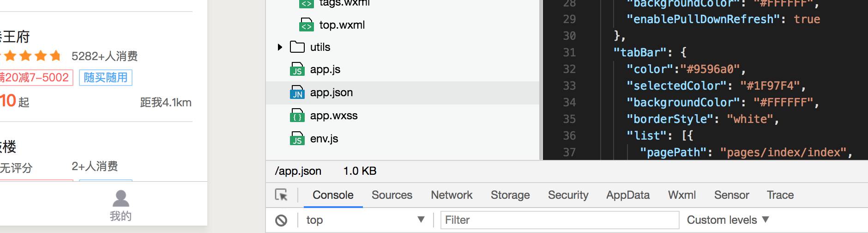
Task: Tap the 我的 profile tab icon
Action: click(121, 199)
